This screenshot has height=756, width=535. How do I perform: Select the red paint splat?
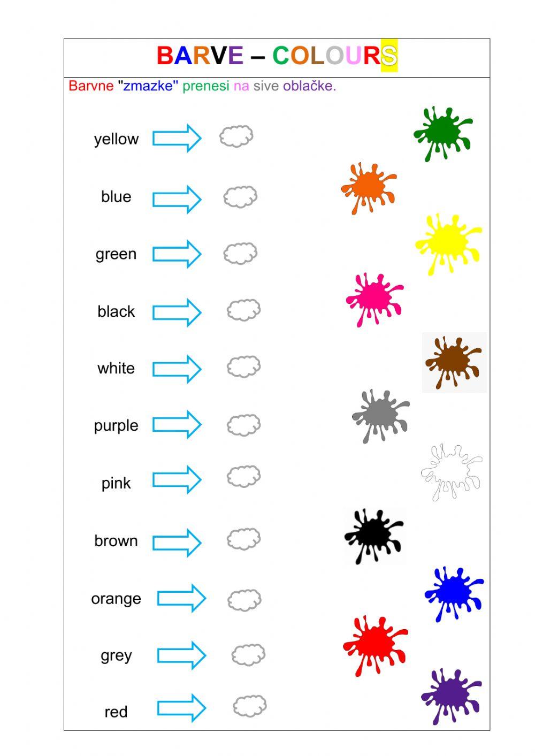point(374,644)
